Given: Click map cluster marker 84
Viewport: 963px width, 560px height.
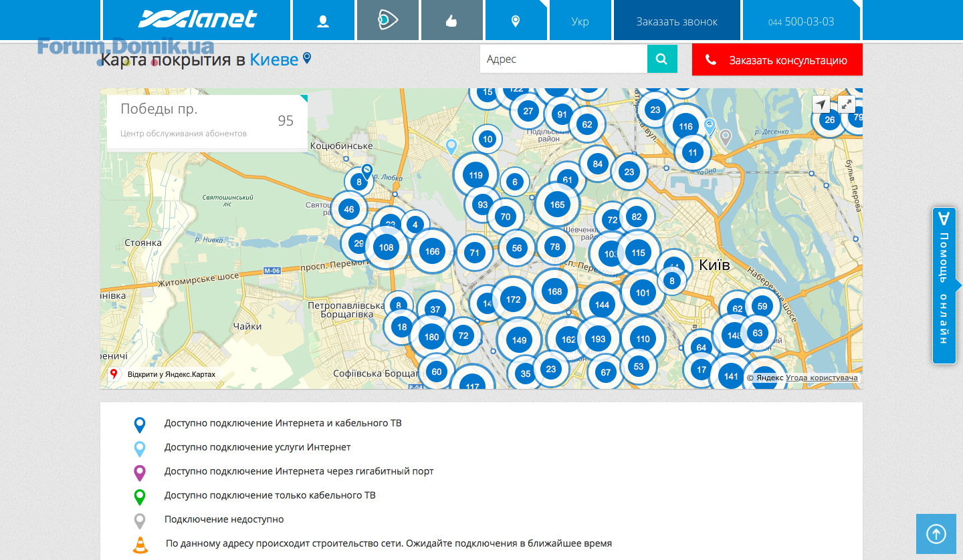Looking at the screenshot, I should [598, 164].
